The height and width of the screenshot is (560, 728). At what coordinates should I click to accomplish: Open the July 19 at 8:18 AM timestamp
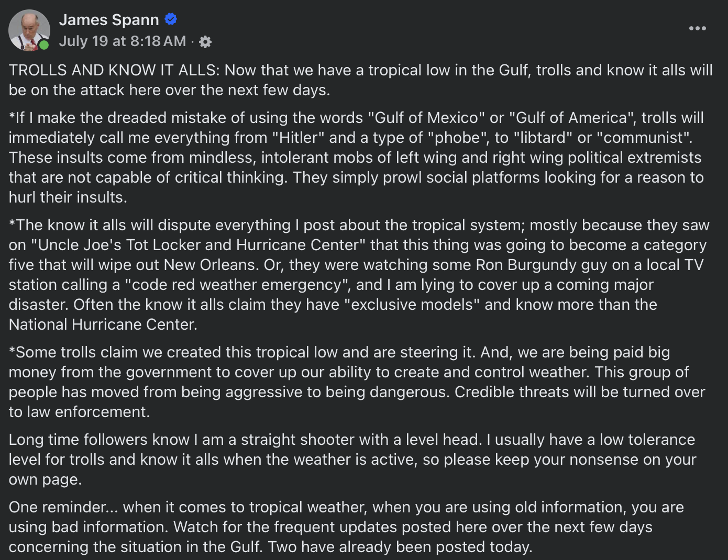click(123, 41)
